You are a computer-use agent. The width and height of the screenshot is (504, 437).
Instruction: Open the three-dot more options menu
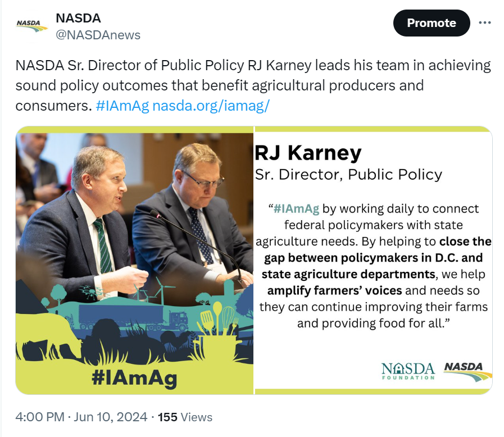click(485, 22)
